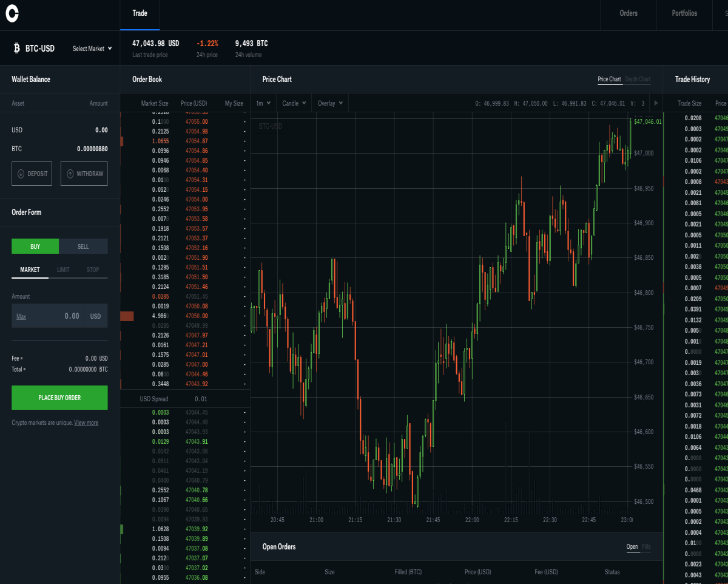Switch to the Depth Chart tab
Screen dimensions: 728x584
point(638,80)
